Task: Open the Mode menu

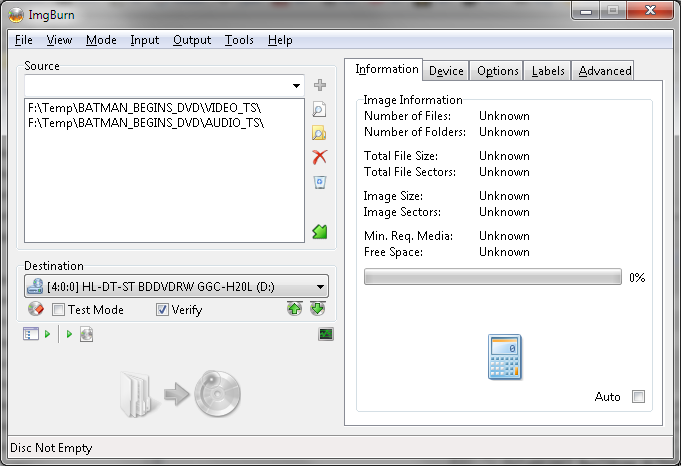Action: 101,40
